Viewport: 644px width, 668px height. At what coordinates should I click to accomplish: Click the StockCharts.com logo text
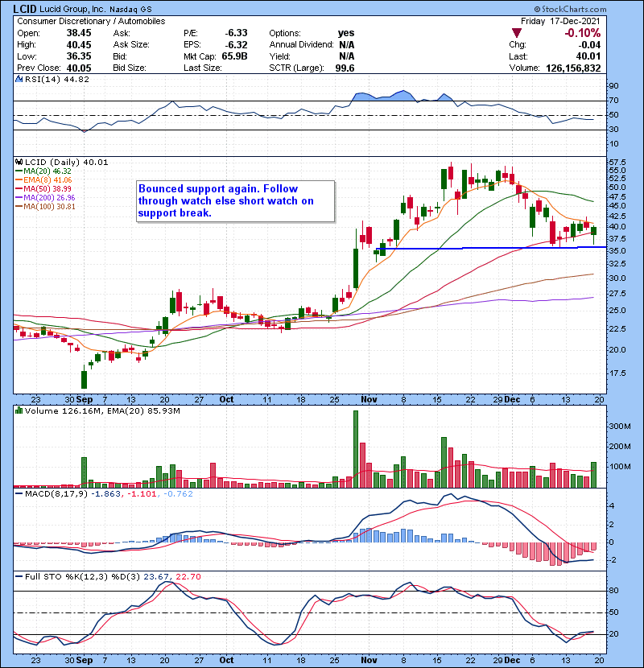(x=570, y=9)
